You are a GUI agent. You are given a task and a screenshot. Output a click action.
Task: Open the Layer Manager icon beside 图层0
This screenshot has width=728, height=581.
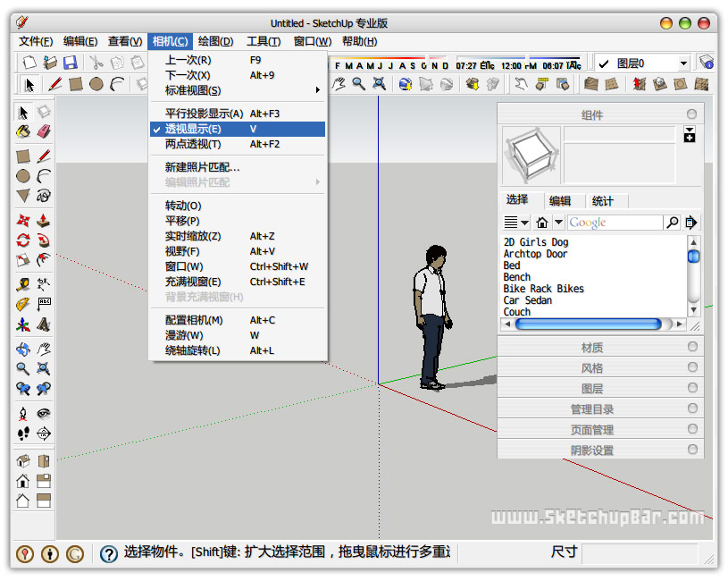pos(707,63)
